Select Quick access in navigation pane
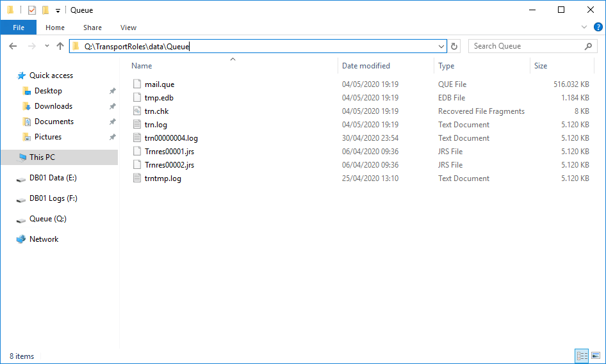Screen dimensions: 606x364 coord(51,75)
